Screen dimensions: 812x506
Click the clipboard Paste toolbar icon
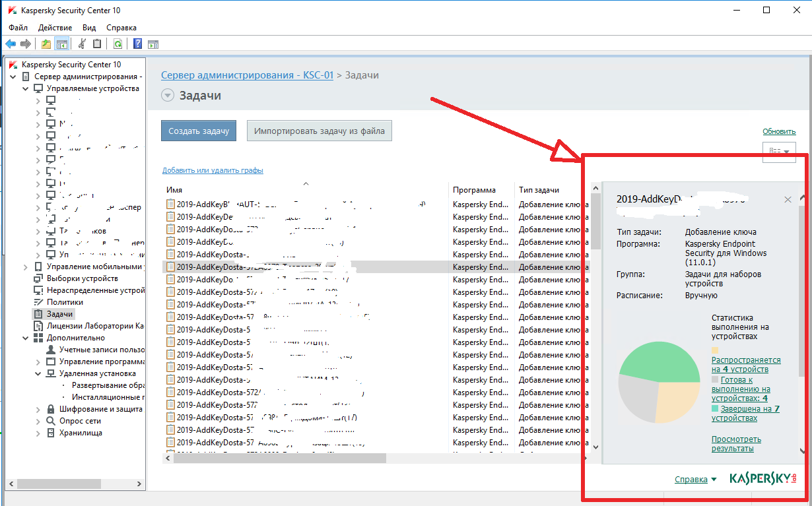[x=97, y=44]
